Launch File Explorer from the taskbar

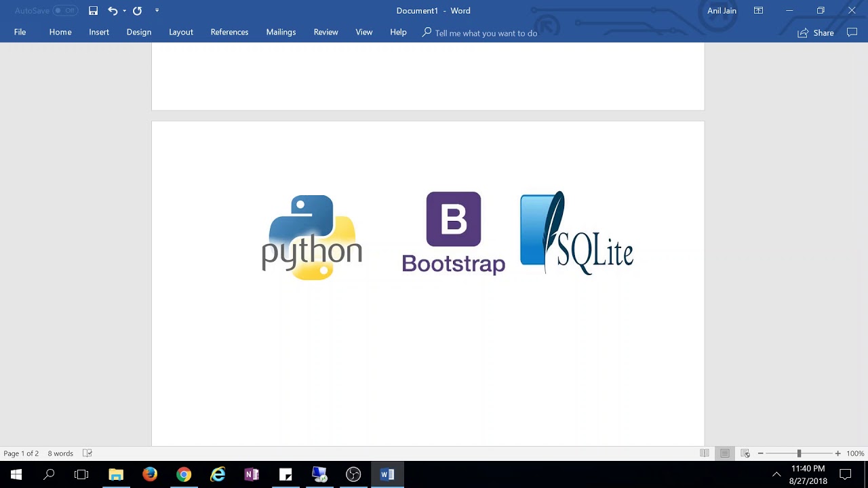pos(116,474)
